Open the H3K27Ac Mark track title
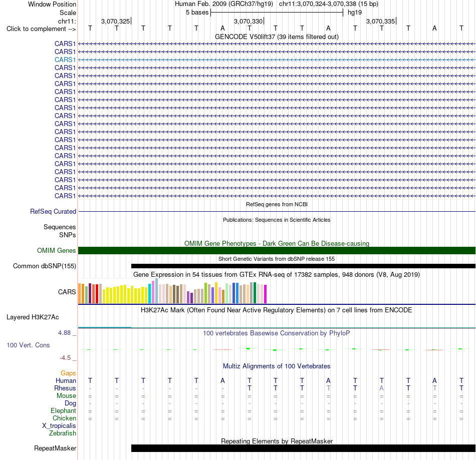The height and width of the screenshot is (460, 476). click(277, 310)
